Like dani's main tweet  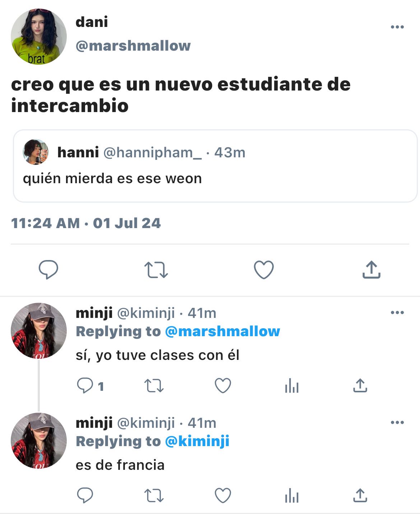pyautogui.click(x=264, y=270)
